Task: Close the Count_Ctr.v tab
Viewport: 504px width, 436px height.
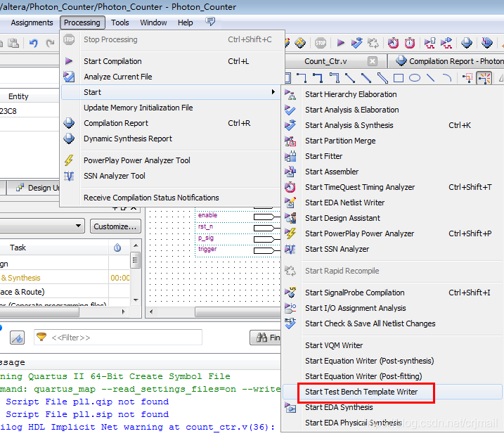Action: (373, 61)
